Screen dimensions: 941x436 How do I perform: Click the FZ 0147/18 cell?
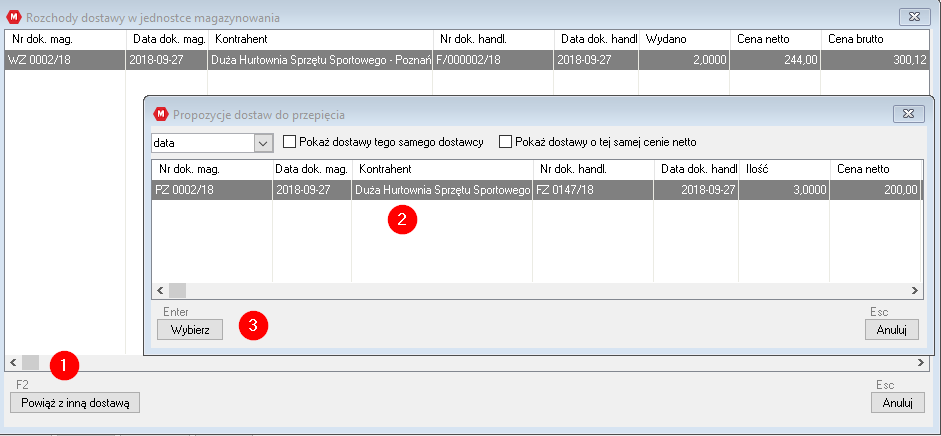point(593,190)
